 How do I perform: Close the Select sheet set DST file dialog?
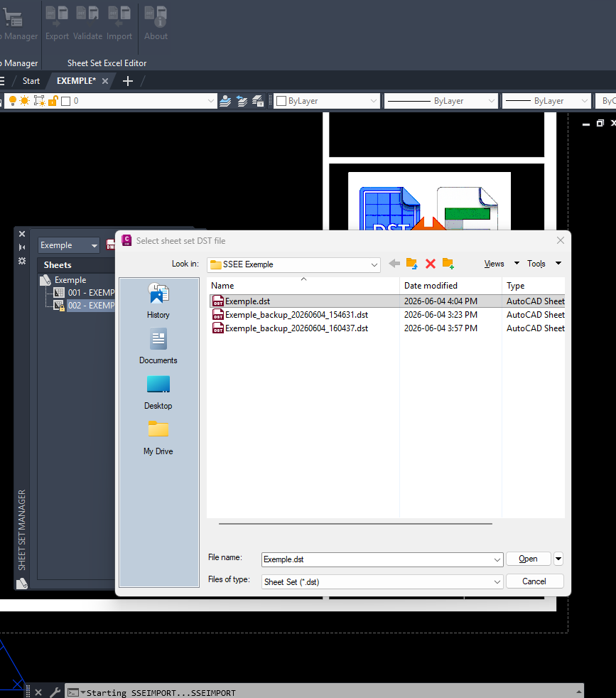pos(561,240)
